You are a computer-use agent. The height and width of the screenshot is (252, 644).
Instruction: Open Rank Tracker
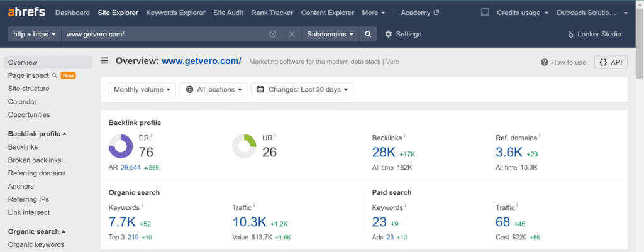point(272,13)
